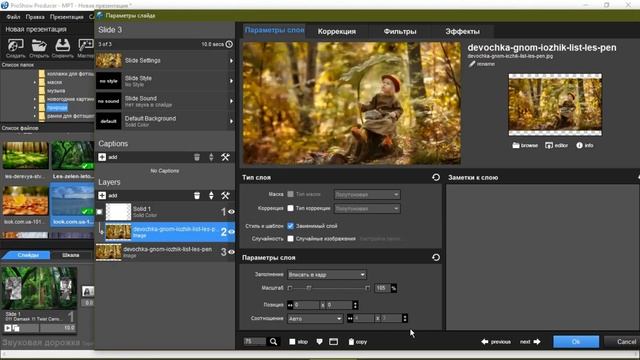Click the favorite heart-shield icon

[x=319, y=342]
